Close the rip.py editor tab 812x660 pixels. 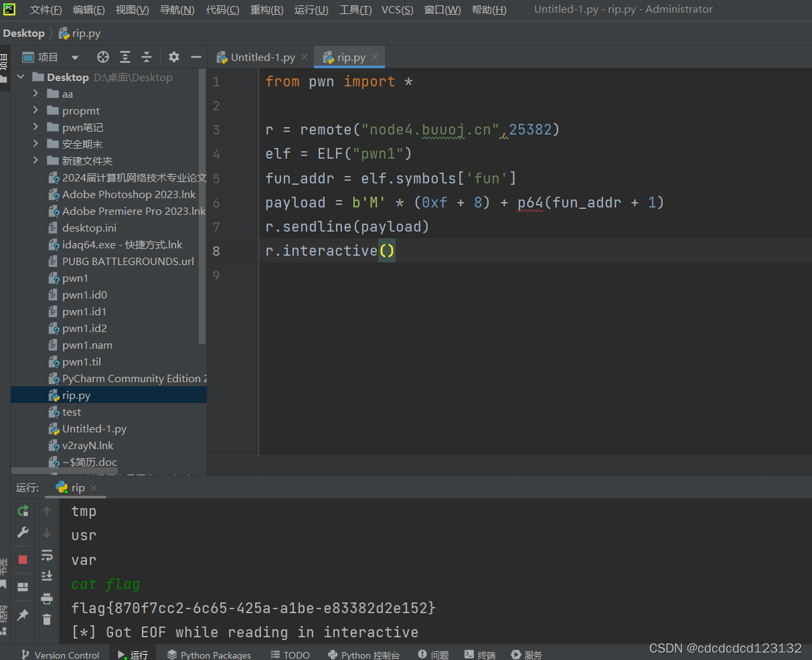click(375, 57)
